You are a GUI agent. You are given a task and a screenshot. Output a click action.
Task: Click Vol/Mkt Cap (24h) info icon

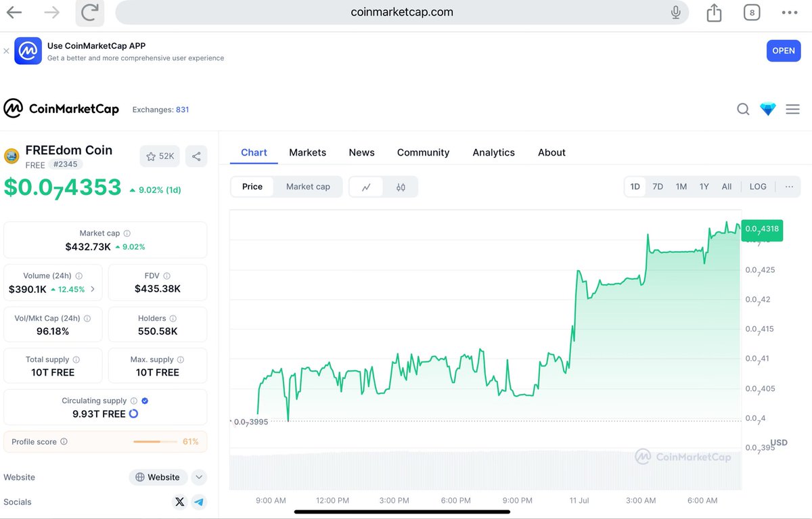click(87, 318)
